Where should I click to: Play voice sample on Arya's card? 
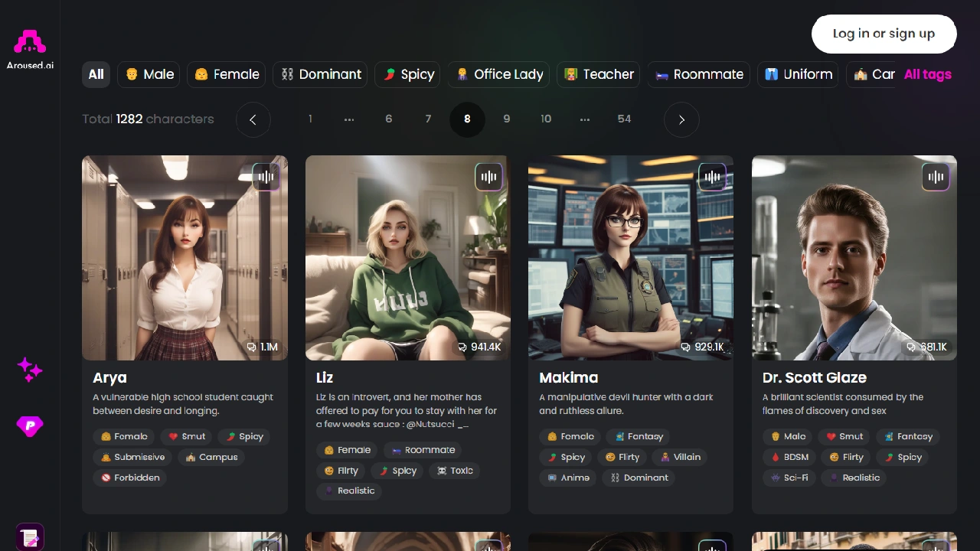click(x=266, y=177)
